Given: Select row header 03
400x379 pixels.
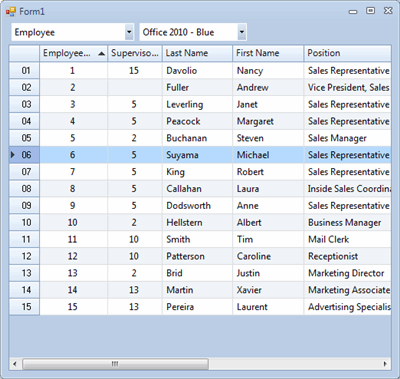Looking at the screenshot, I should (24, 104).
